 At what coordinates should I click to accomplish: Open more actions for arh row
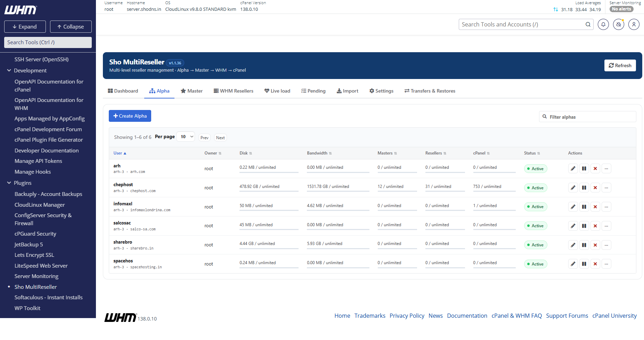(x=606, y=169)
